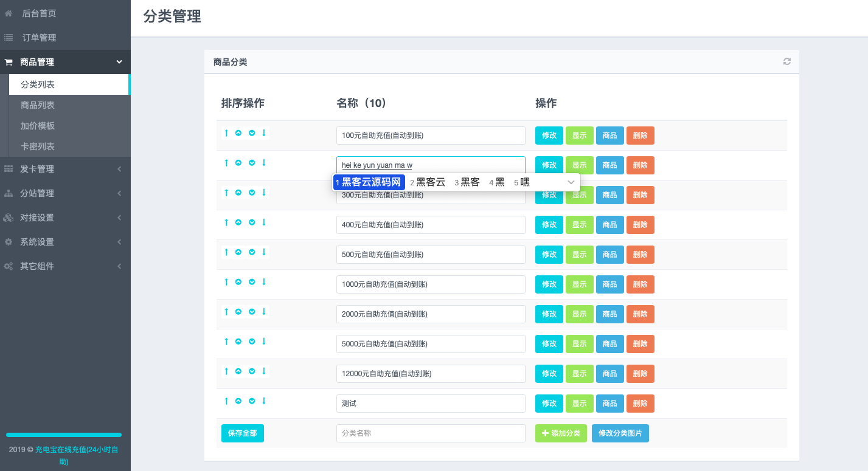Toggle 显示 button for 测试 category

pos(579,404)
